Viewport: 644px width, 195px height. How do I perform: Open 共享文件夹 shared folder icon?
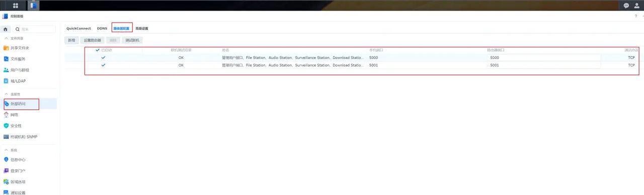tap(6, 48)
